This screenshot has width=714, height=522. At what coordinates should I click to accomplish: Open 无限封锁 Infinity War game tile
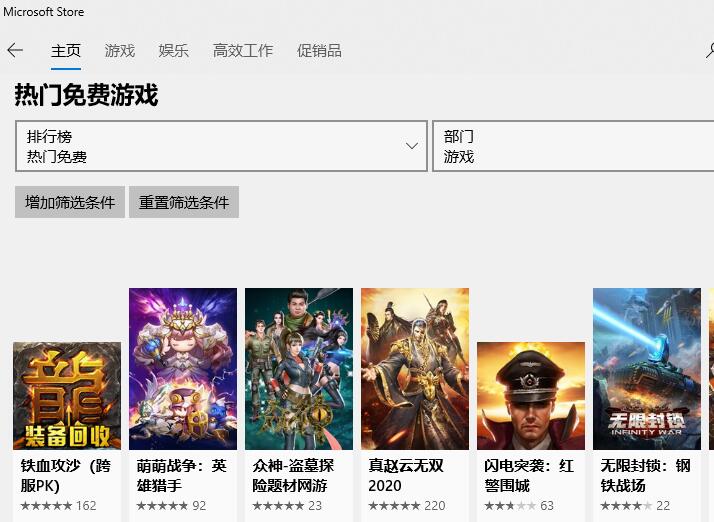(647, 368)
